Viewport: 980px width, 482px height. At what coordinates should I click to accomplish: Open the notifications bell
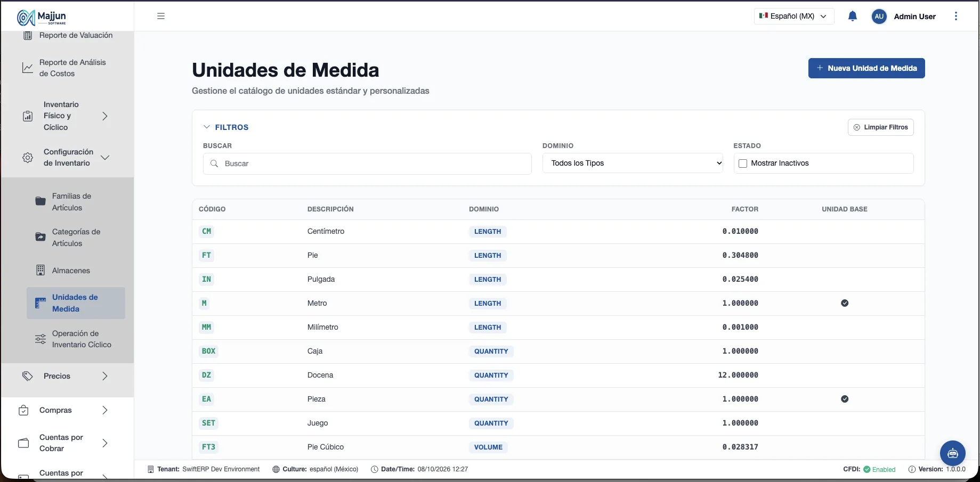pos(853,16)
